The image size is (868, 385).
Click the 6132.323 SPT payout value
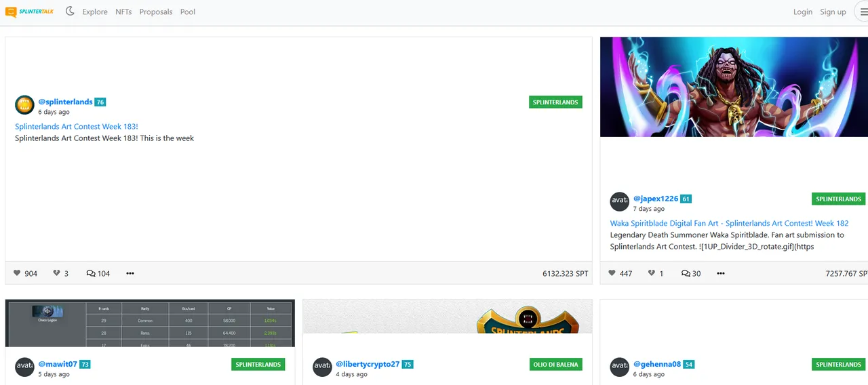click(x=566, y=274)
